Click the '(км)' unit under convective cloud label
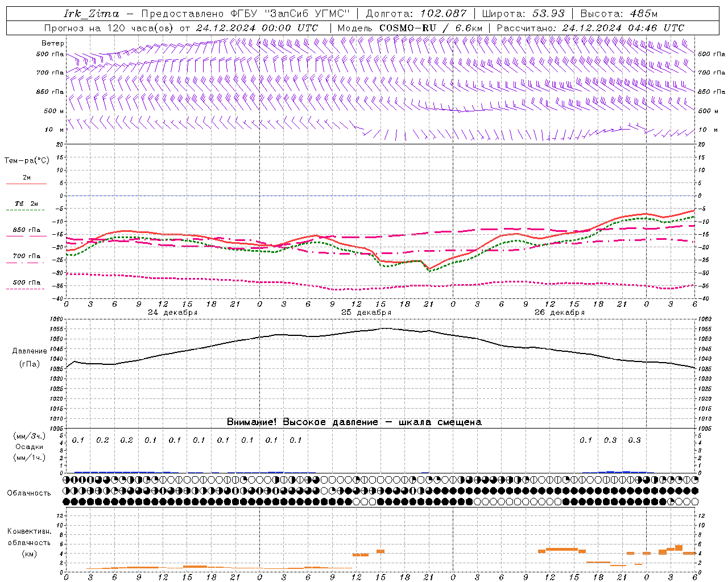Viewport: 728px width, 582px height. click(x=30, y=554)
